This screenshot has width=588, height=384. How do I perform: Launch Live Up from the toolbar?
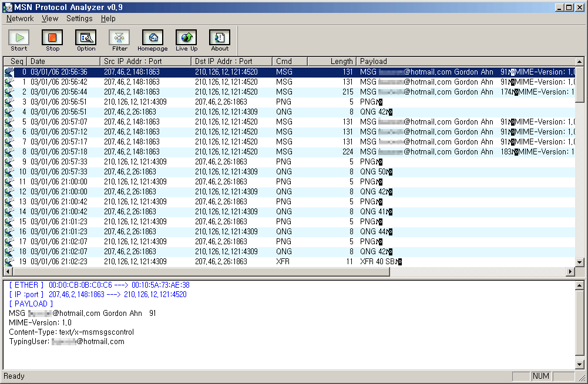click(x=186, y=41)
